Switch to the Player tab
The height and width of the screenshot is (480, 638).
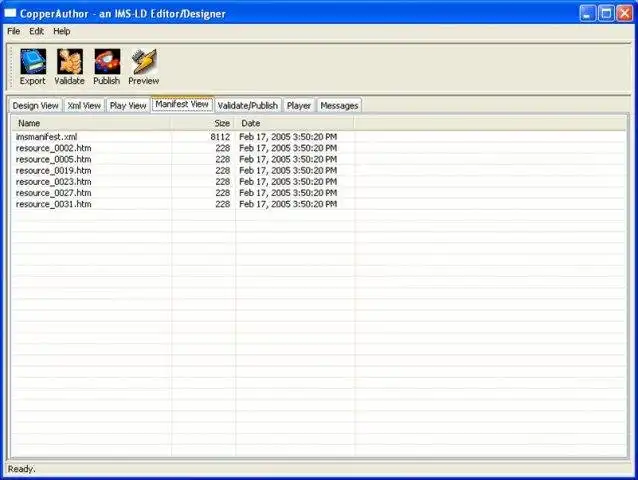[299, 105]
